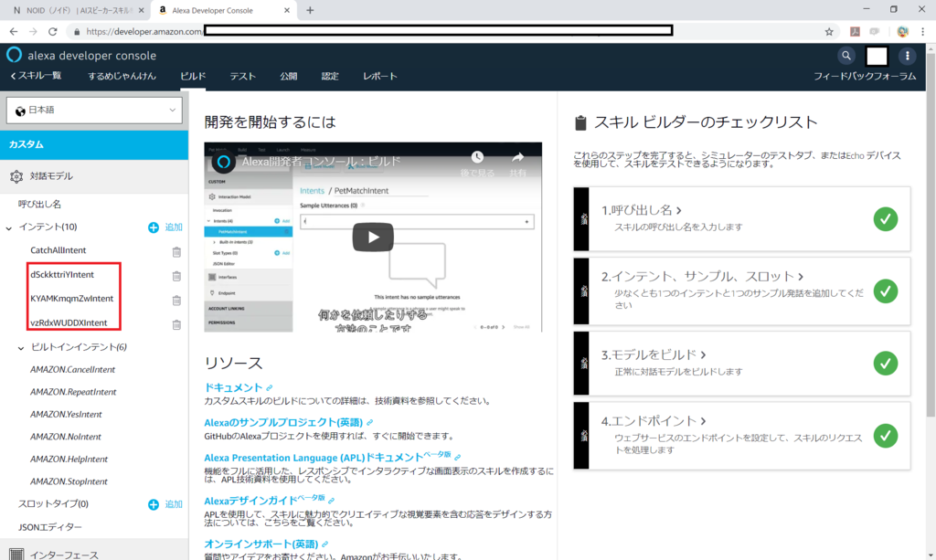Click the green check for モデルをビルド step
The height and width of the screenshot is (560, 936).
[885, 364]
